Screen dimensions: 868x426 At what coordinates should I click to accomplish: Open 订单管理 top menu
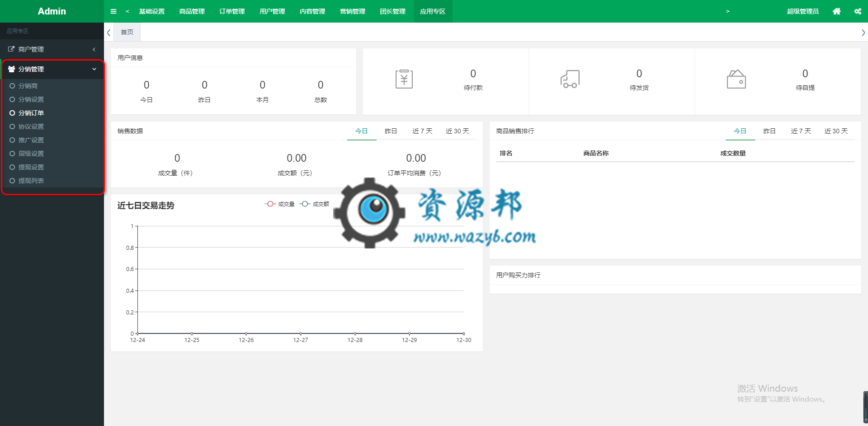coord(232,11)
